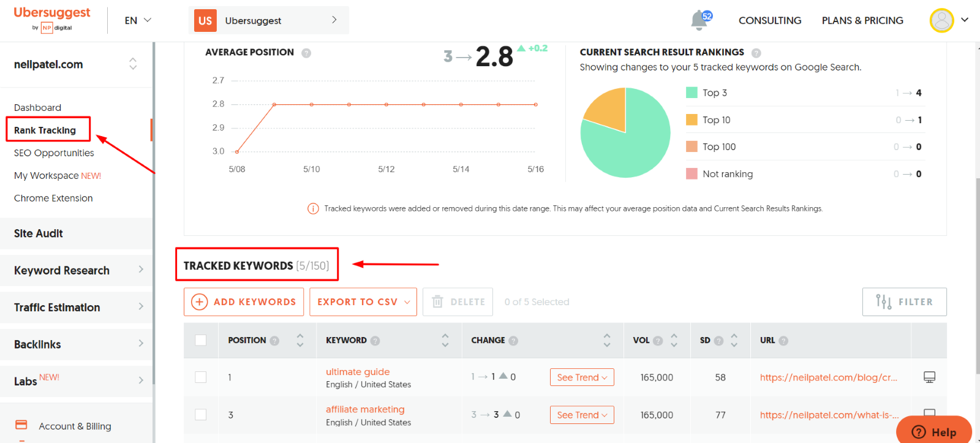This screenshot has width=980, height=443.
Task: Expand See Trend for ultimate guide
Action: point(582,377)
